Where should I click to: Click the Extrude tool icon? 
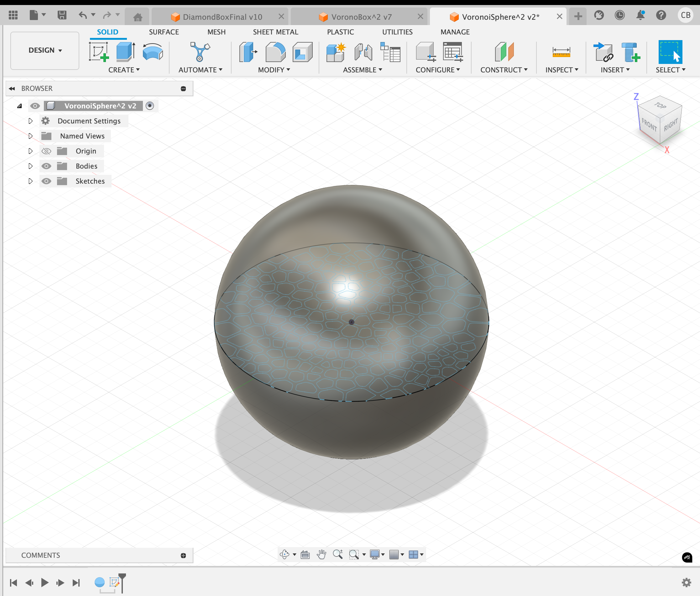(126, 52)
